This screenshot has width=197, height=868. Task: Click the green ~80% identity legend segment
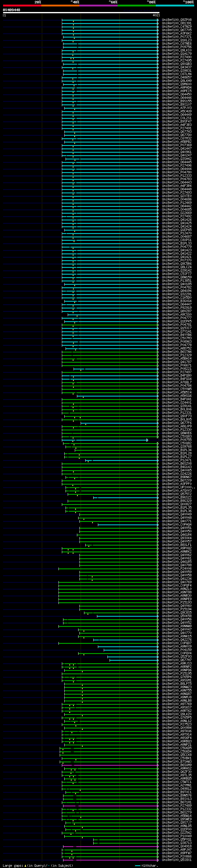(137, 6)
